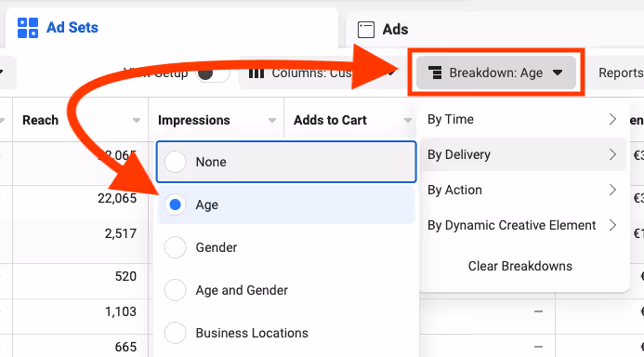The height and width of the screenshot is (357, 644).
Task: Select the Age radio option
Action: (286, 205)
